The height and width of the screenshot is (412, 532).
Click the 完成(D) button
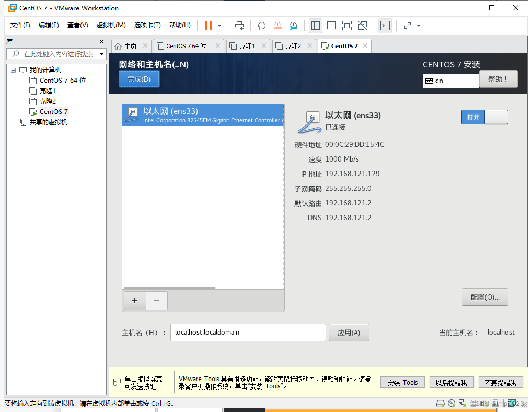[x=139, y=79]
